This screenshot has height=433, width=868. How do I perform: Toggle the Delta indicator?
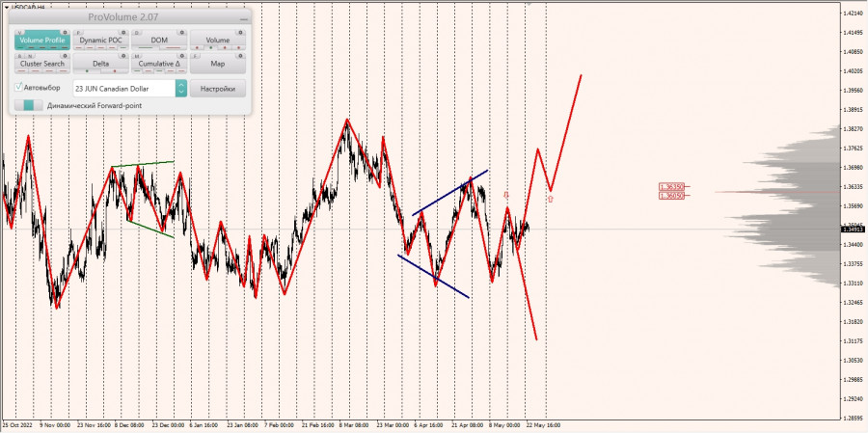pos(100,64)
